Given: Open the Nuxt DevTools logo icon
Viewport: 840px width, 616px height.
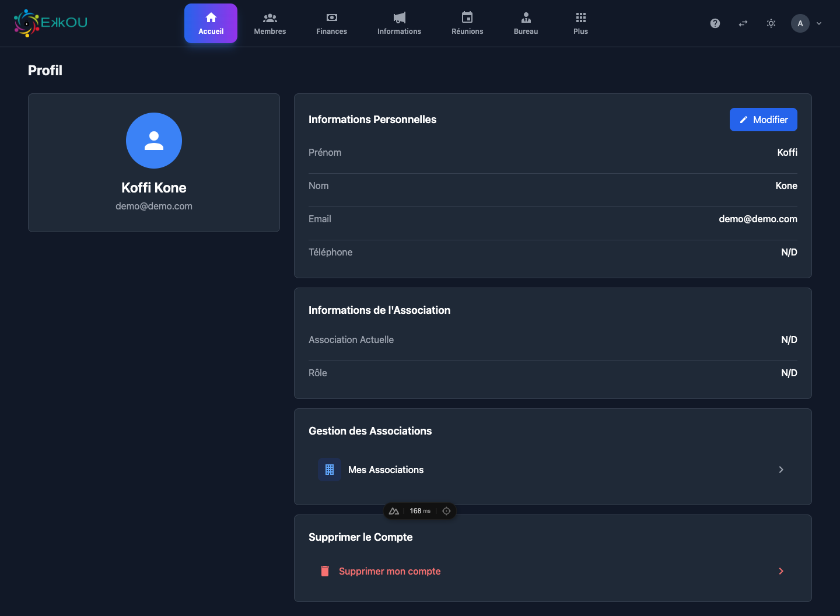Looking at the screenshot, I should point(394,511).
